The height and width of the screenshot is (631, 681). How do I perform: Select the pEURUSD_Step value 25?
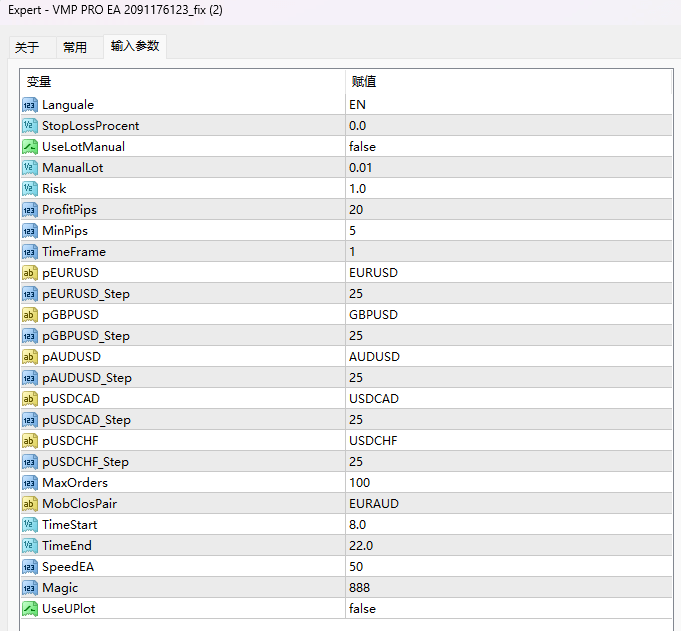tap(356, 294)
